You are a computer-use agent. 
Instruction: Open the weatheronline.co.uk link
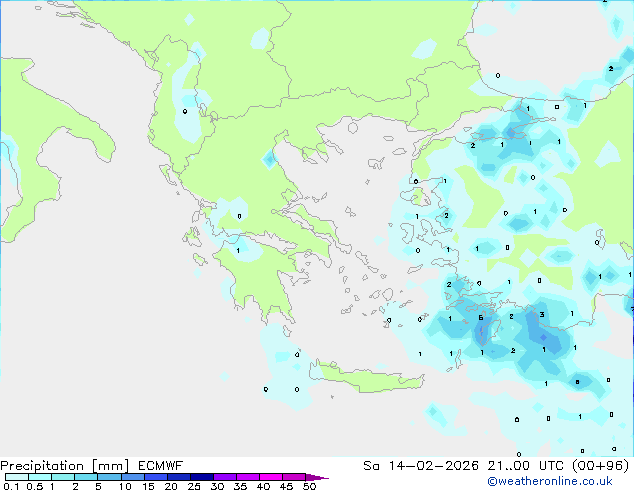coord(550,481)
